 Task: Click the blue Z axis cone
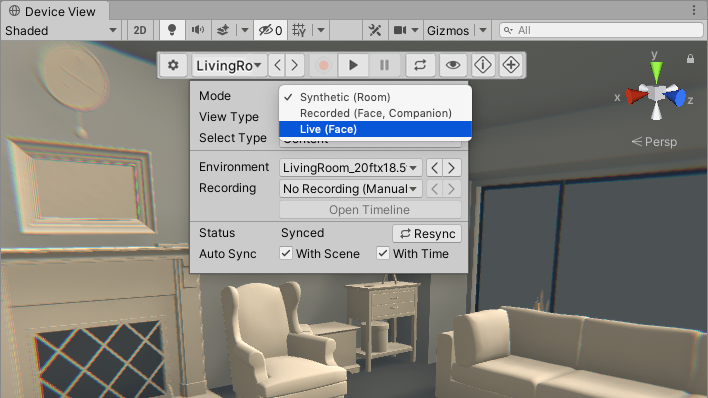676,97
